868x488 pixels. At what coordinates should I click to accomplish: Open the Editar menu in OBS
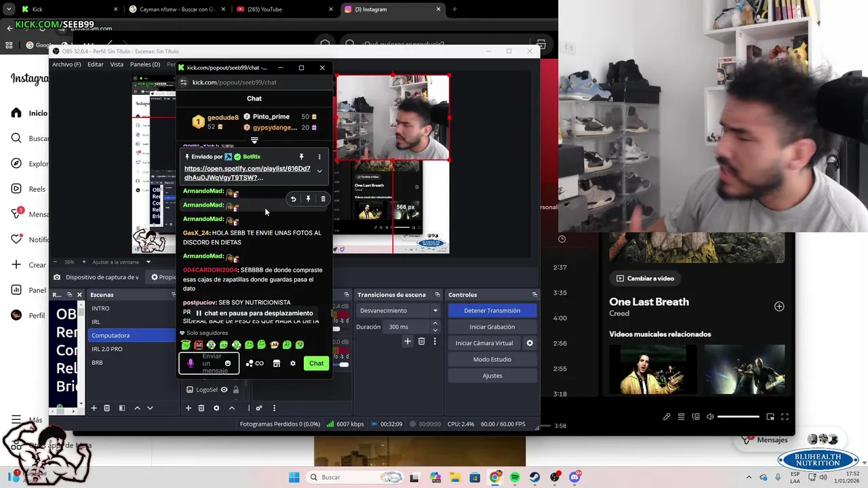[96, 64]
